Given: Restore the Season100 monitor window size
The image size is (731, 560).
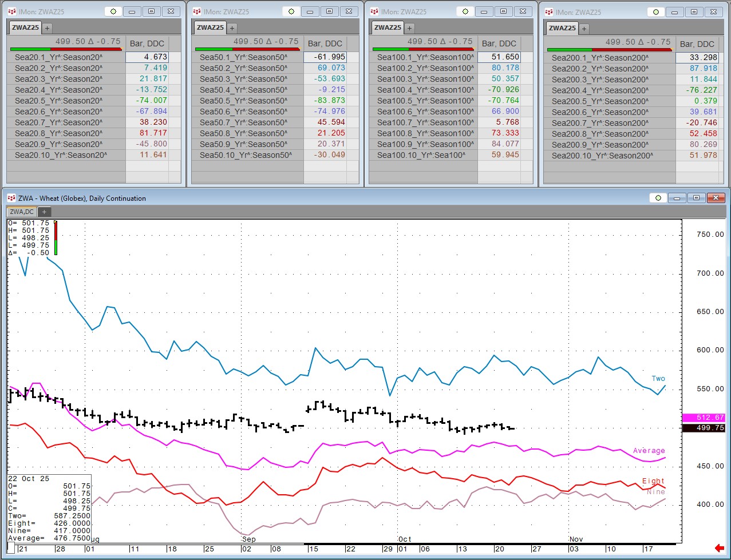Looking at the screenshot, I should [503, 11].
